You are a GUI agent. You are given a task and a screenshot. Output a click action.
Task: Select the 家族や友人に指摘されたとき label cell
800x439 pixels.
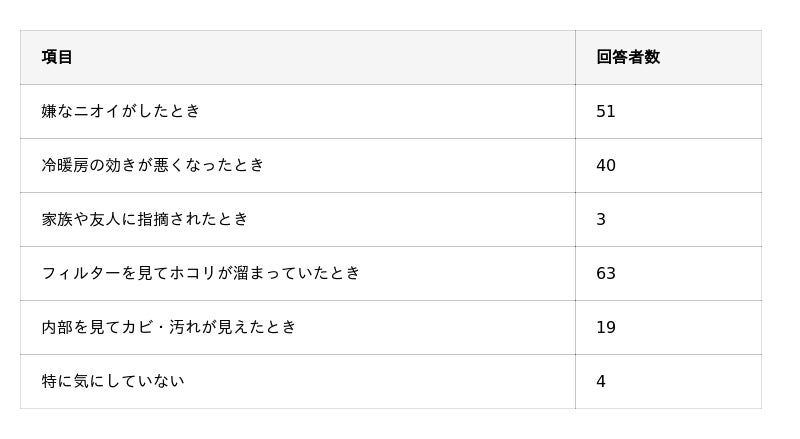coord(145,219)
